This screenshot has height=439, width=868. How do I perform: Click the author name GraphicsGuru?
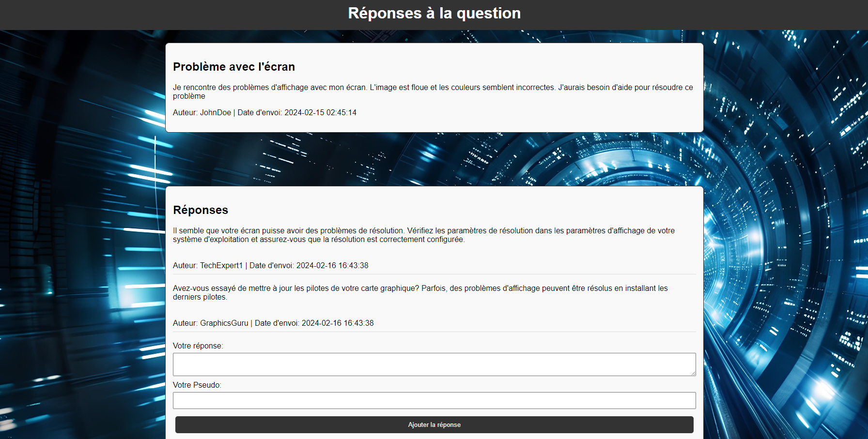[224, 323]
